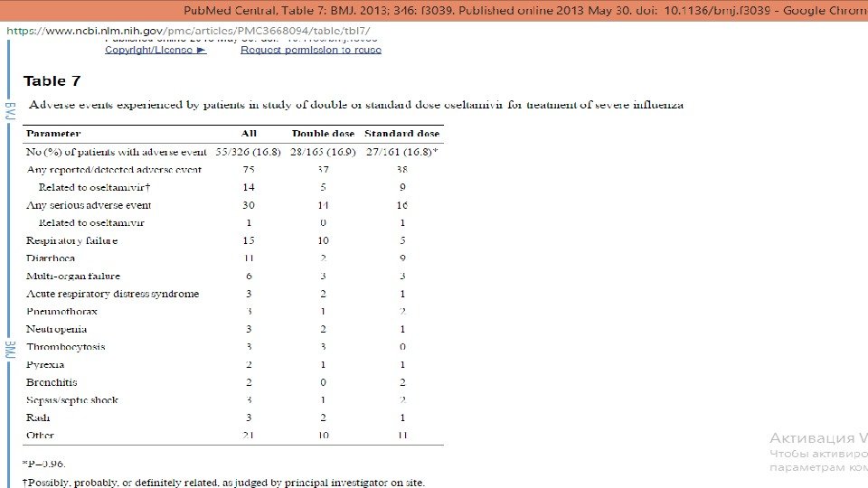
Task: Select '55/326 (16.8)' cell
Action: pos(248,152)
